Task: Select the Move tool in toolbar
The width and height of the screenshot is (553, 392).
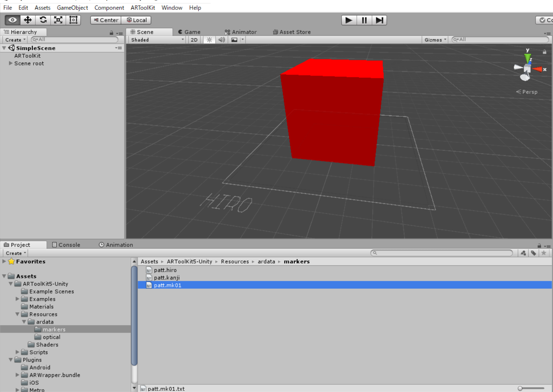Action: click(28, 20)
